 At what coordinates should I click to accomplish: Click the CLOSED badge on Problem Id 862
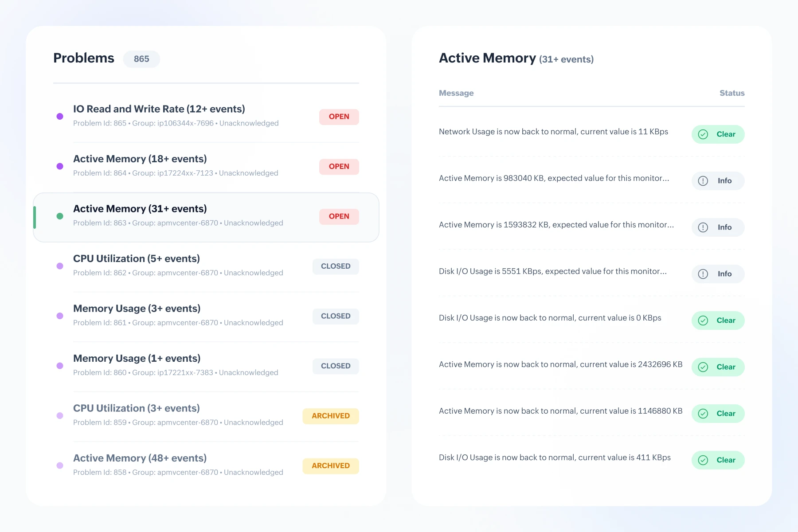pyautogui.click(x=336, y=266)
